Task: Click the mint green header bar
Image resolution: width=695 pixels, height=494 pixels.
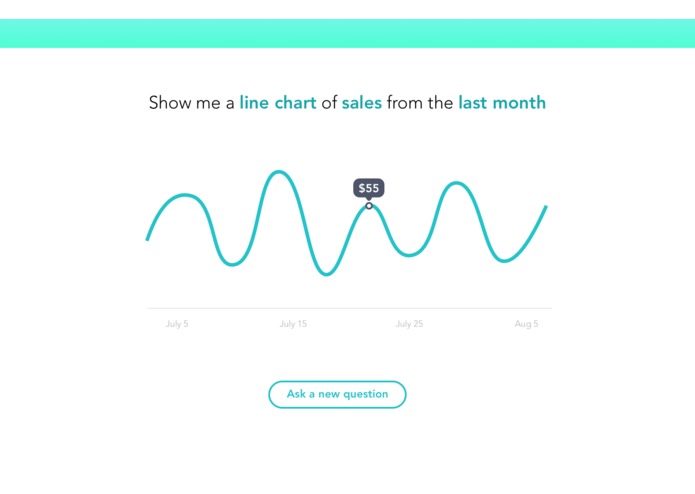Action: tap(348, 33)
